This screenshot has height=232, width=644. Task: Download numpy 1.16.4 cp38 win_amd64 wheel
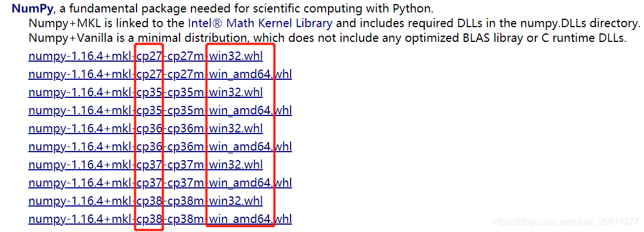pos(160,219)
